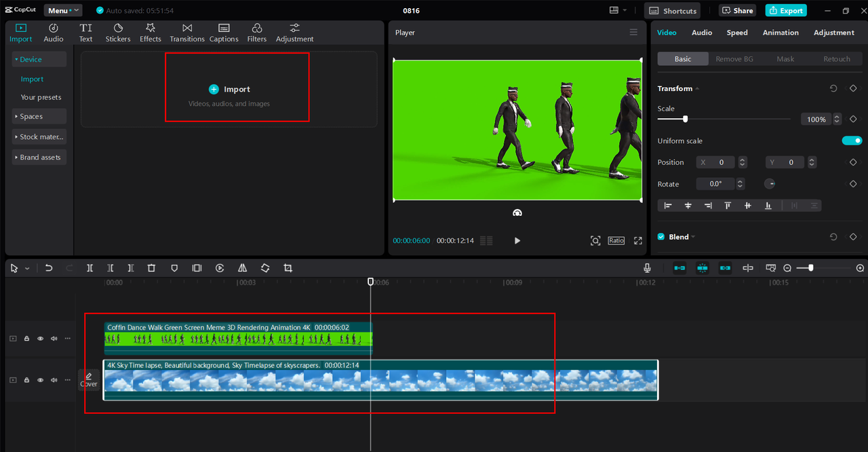Image resolution: width=868 pixels, height=452 pixels.
Task: Expand the Blend section arrow
Action: pos(693,237)
